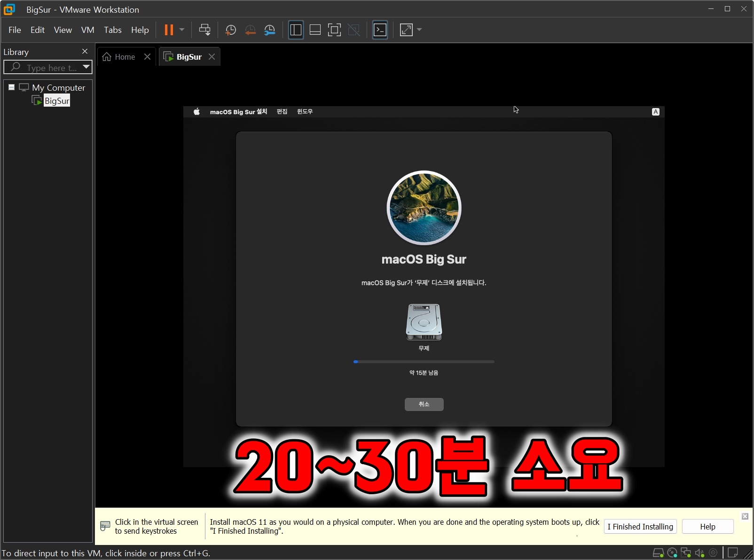754x560 pixels.
Task: Click the VMware Workstation title icon
Action: [x=9, y=9]
